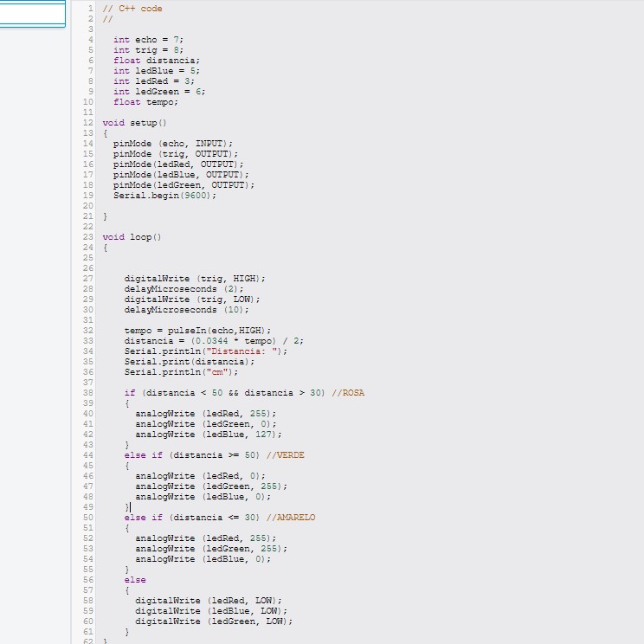This screenshot has height=644, width=644.
Task: Click the 'analogWrite (ledBlue, 127);' line
Action: click(x=209, y=435)
